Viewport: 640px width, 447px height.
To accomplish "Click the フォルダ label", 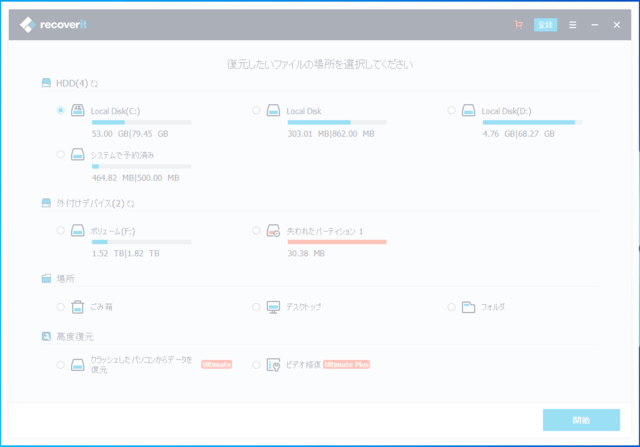I will coord(493,307).
